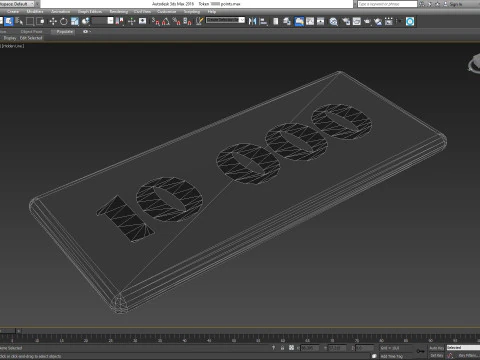Click the viewport label menu
The height and width of the screenshot is (360, 480).
pos(13,46)
